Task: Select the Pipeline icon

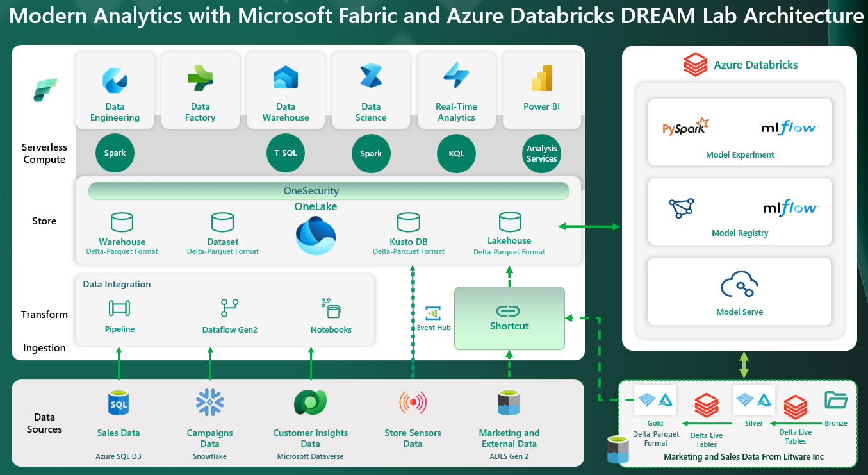Action: pos(120,308)
